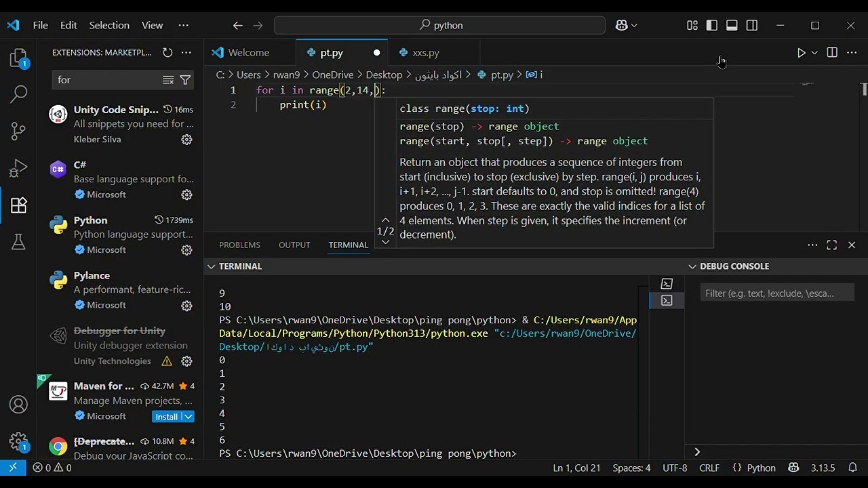Show the next signature help overload
This screenshot has height=488, width=868.
385,242
